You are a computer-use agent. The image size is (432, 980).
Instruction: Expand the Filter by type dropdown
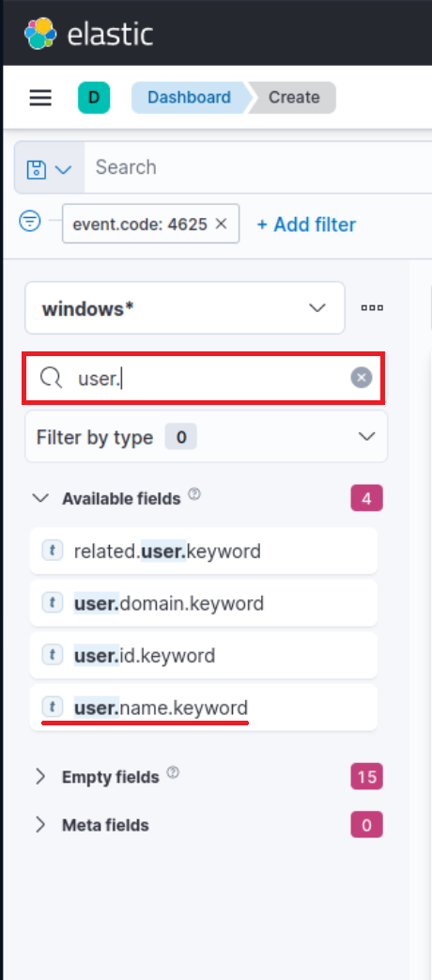coord(206,437)
